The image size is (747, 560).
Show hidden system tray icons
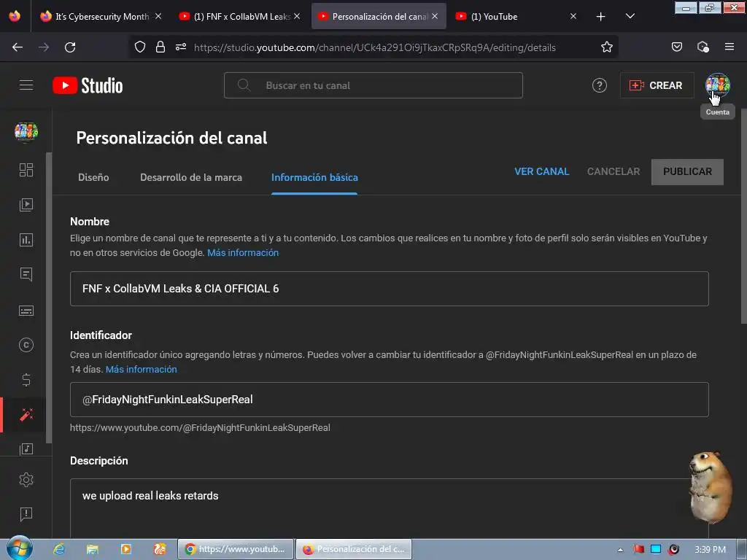620,550
